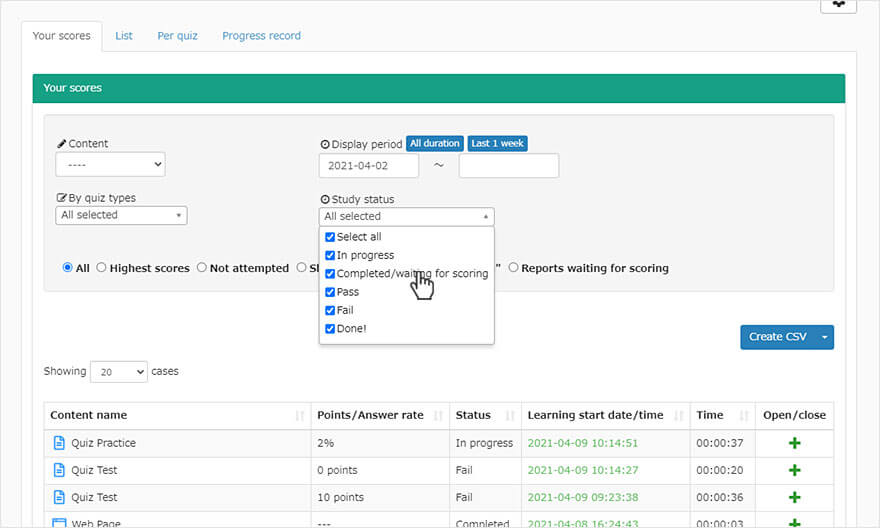This screenshot has height=528, width=880.
Task: Click sort icon in Points/Answer rate header
Action: click(439, 416)
